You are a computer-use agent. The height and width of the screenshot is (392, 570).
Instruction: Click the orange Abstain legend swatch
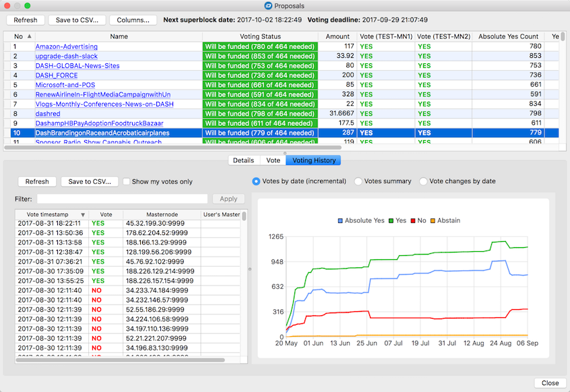433,221
